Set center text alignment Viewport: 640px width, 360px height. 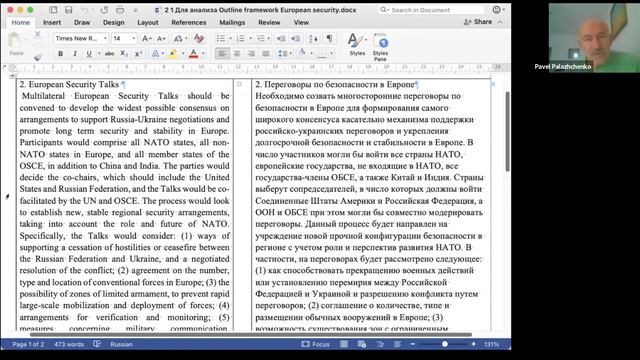click(237, 54)
